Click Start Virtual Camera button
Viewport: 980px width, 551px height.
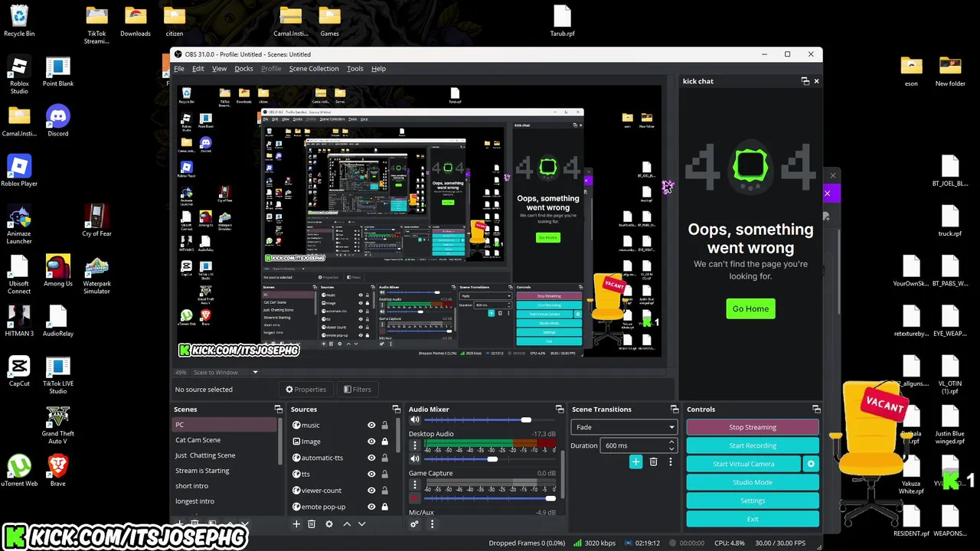743,464
